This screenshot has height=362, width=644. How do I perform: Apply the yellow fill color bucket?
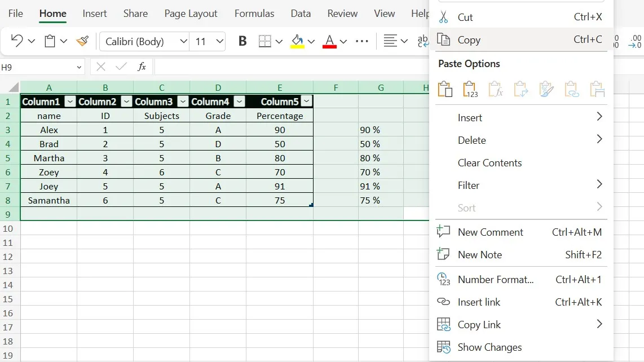pos(297,41)
